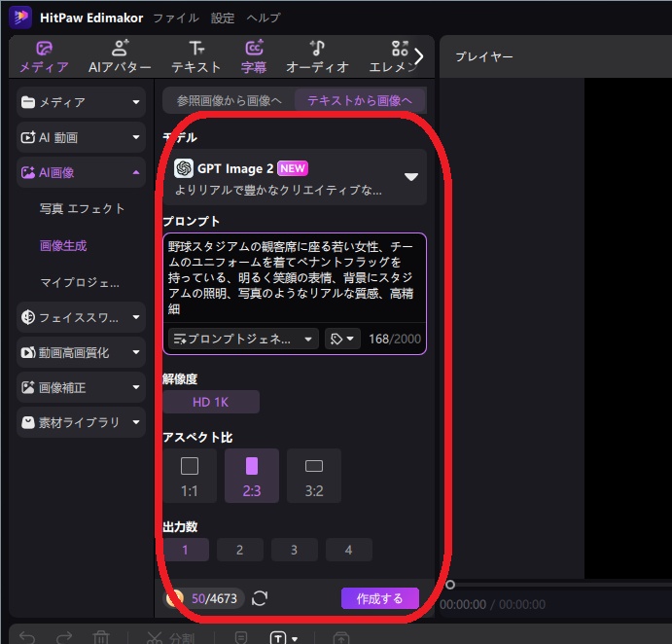The image size is (672, 644).
Task: Click the 00:00:00 / 00:00:00 timecode
Action: coord(492,604)
